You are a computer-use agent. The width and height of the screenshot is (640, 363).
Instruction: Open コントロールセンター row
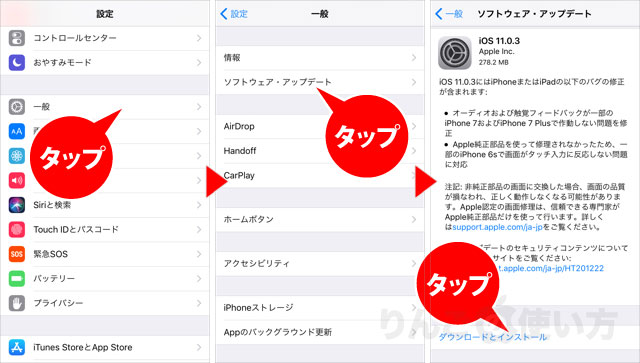pyautogui.click(x=105, y=38)
